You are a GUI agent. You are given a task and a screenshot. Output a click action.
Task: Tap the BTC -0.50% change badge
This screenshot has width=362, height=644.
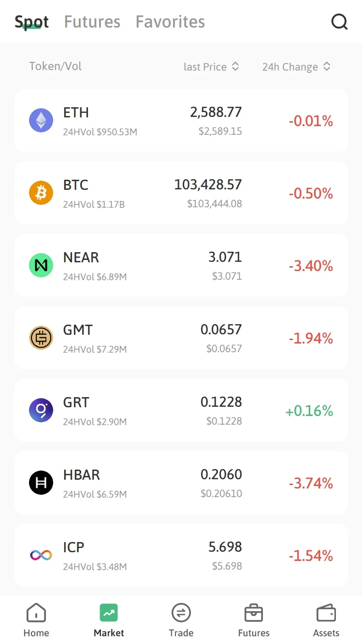(311, 193)
